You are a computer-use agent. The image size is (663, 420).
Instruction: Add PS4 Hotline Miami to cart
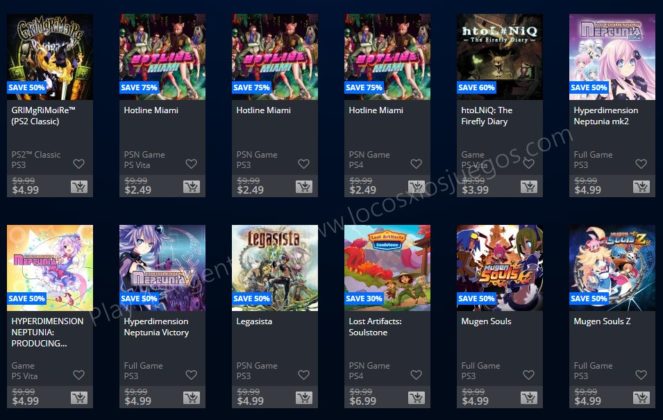tap(416, 187)
